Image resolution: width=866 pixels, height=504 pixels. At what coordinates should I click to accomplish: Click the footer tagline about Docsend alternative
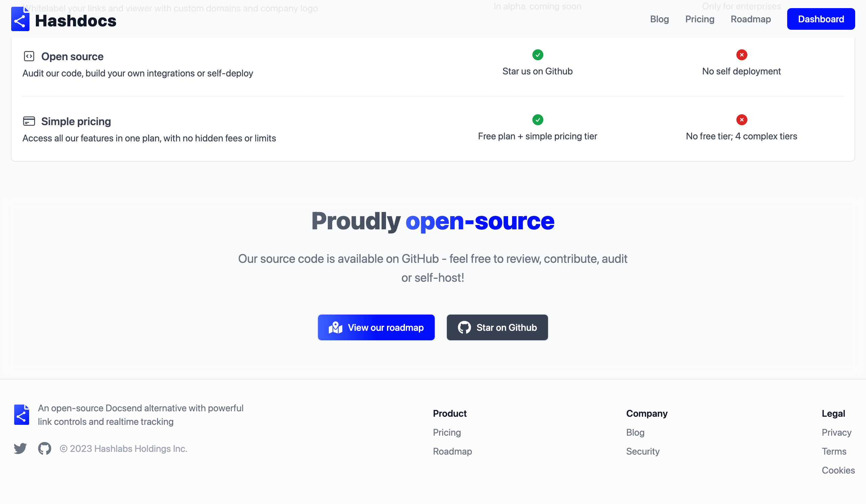pos(140,415)
